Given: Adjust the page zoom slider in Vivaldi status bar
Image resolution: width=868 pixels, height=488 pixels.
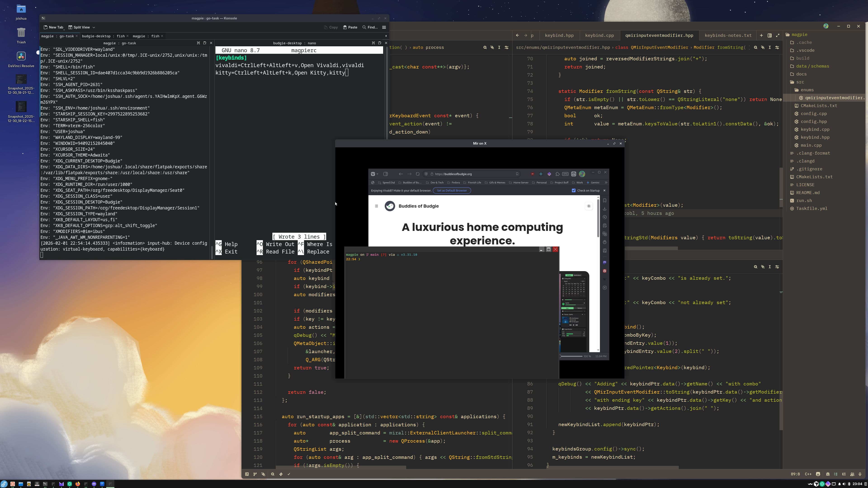Looking at the screenshot, I should click(x=571, y=356).
